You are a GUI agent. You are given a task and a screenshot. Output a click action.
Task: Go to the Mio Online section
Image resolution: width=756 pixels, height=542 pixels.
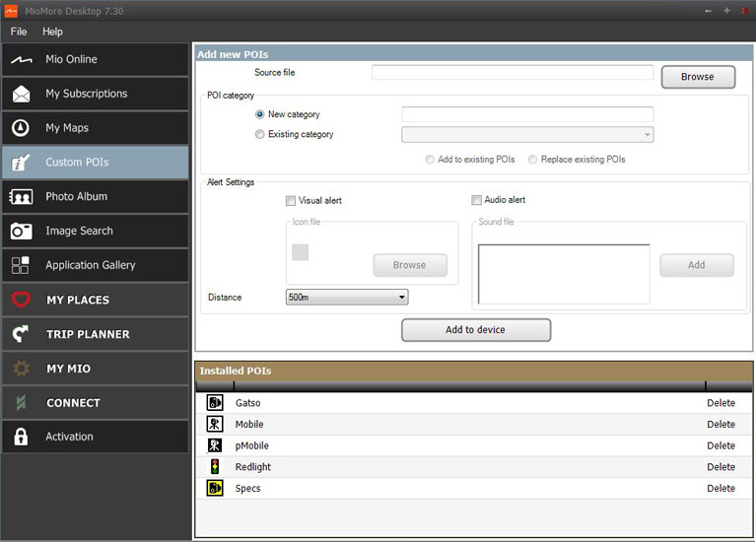click(x=96, y=59)
